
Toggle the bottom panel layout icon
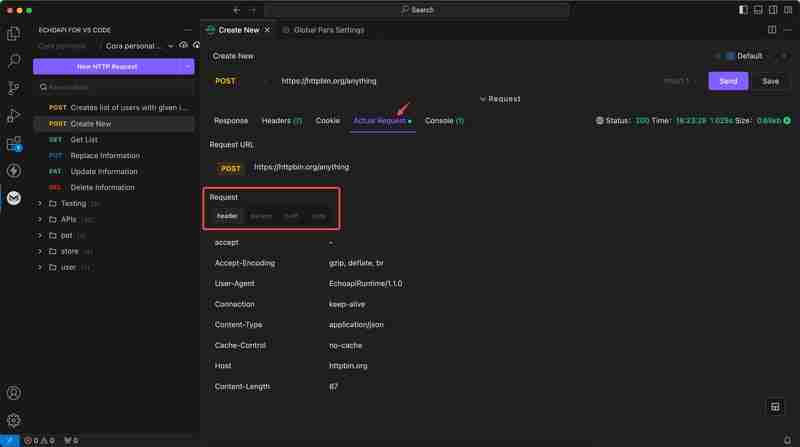click(x=758, y=10)
